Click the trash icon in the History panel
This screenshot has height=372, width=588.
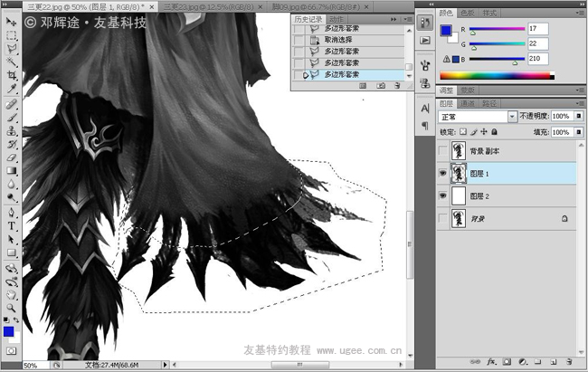(x=397, y=85)
